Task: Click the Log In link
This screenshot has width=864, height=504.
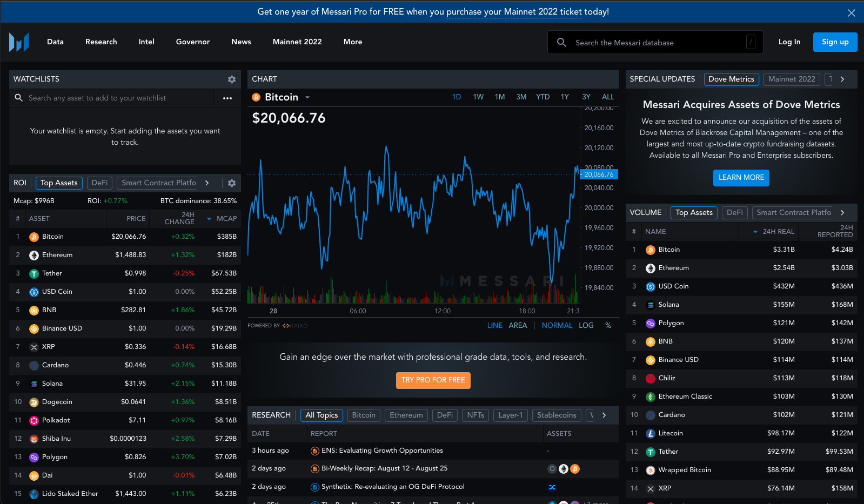Action: coord(789,42)
